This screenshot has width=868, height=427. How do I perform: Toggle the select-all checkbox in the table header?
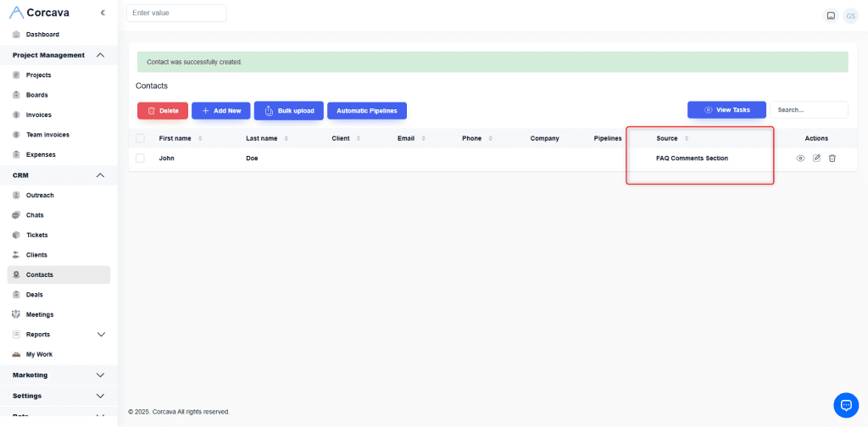coord(140,138)
